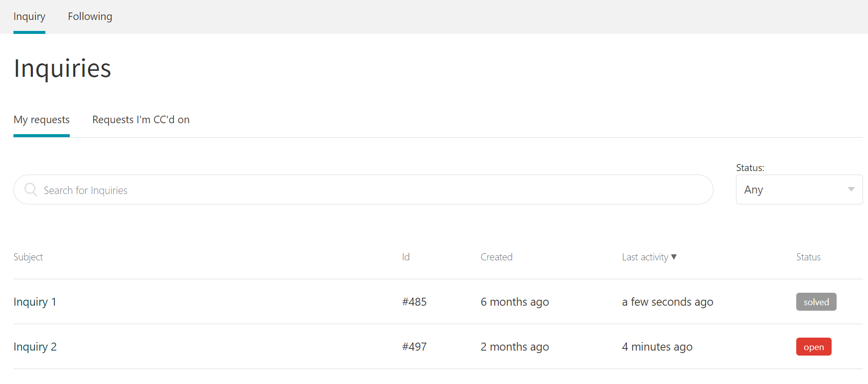Sort by Subject column header
This screenshot has width=868, height=384.
point(28,257)
